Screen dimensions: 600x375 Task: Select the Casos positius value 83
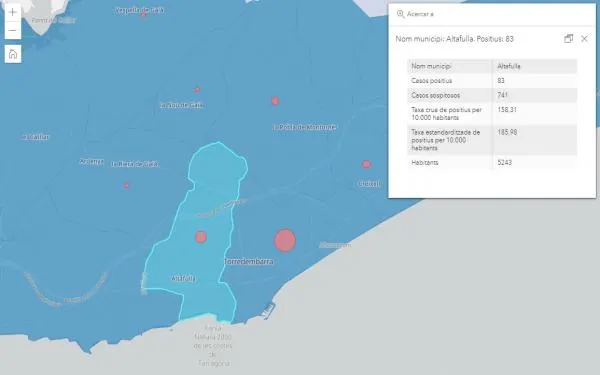pyautogui.click(x=501, y=81)
